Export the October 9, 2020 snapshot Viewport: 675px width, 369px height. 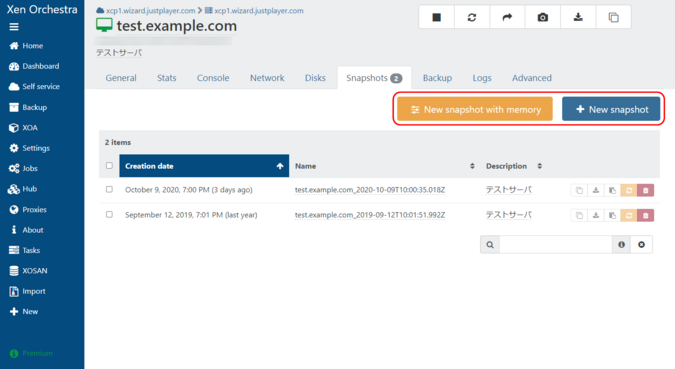pos(596,190)
